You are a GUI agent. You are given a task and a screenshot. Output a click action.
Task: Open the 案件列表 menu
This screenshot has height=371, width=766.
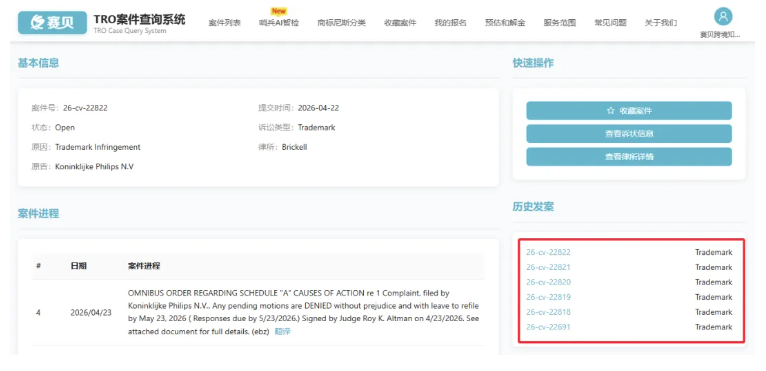(225, 22)
